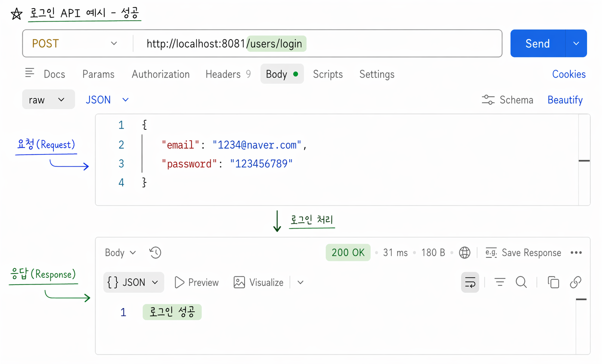Click the 로그인 성공 response text
The width and height of the screenshot is (602, 364).
coord(172,312)
